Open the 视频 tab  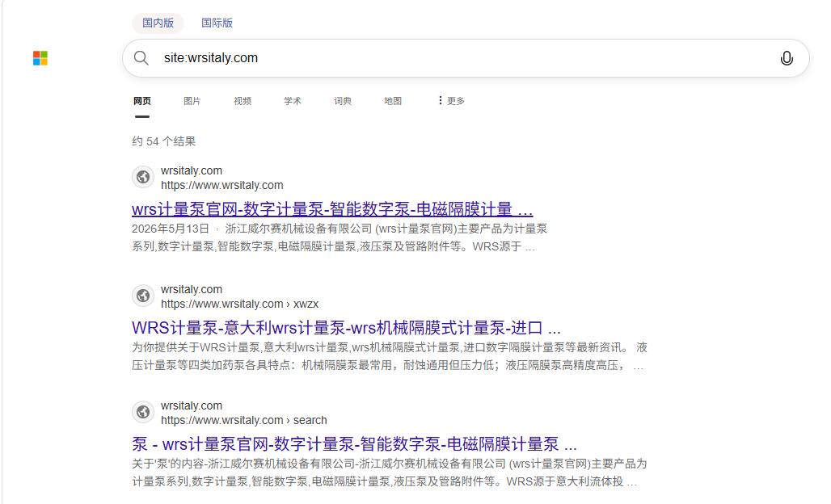click(x=243, y=101)
